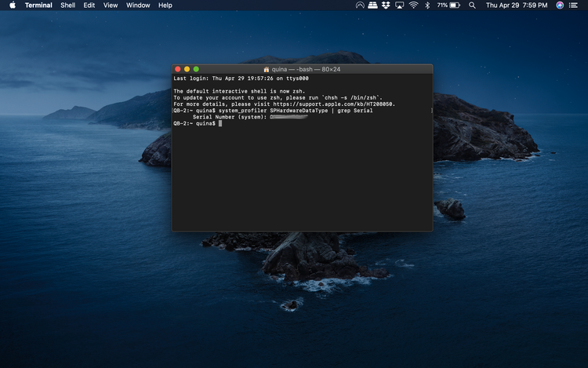588x368 pixels.
Task: Open the Shell menu
Action: point(68,5)
